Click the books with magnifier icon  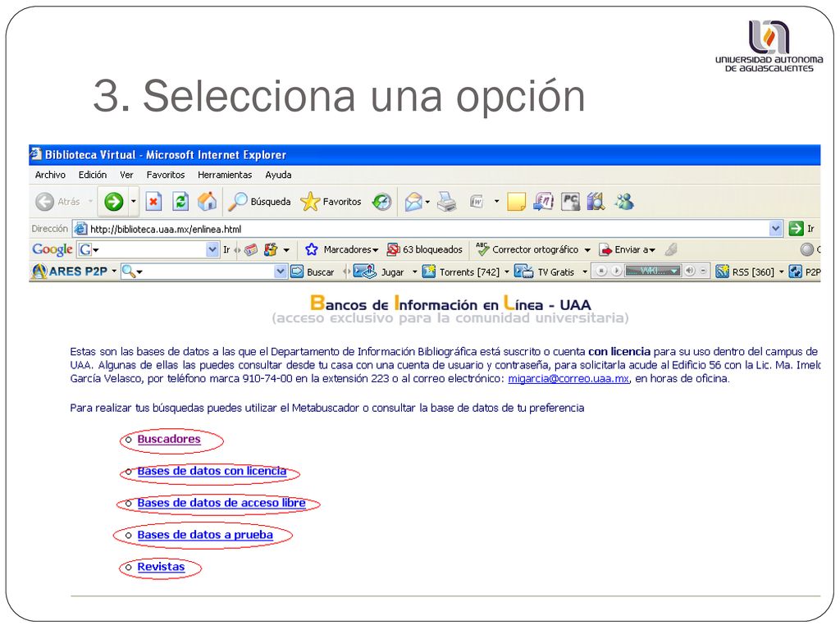pyautogui.click(x=596, y=202)
